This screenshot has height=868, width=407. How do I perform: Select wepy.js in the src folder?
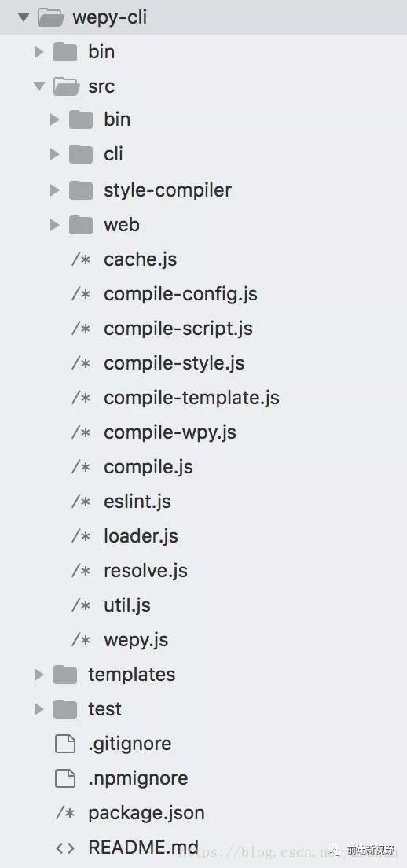pos(135,640)
